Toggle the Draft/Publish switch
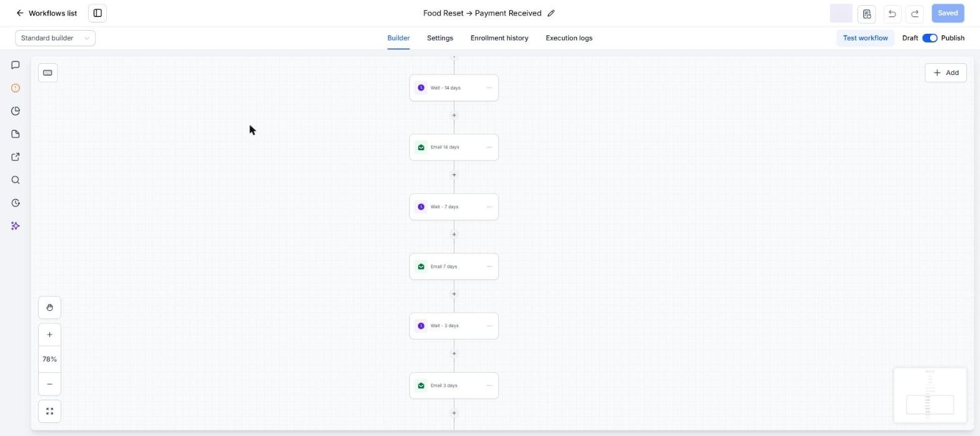Viewport: 980px width, 436px height. click(x=929, y=38)
